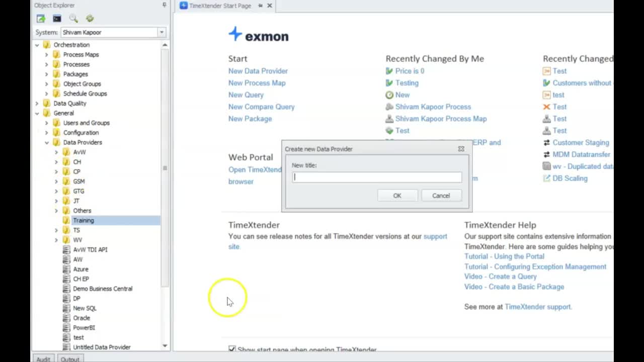Collapse the Orchestration tree node

point(37,45)
